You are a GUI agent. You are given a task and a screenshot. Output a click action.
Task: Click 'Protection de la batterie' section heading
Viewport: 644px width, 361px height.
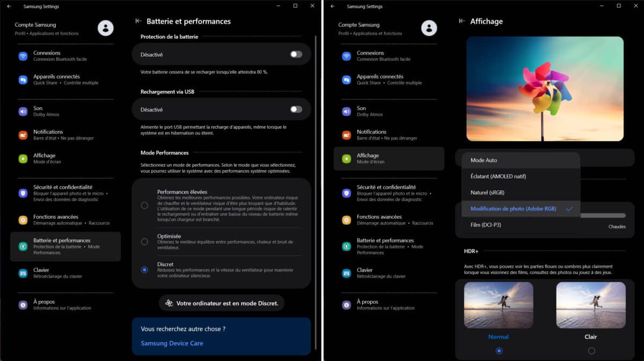tap(170, 36)
